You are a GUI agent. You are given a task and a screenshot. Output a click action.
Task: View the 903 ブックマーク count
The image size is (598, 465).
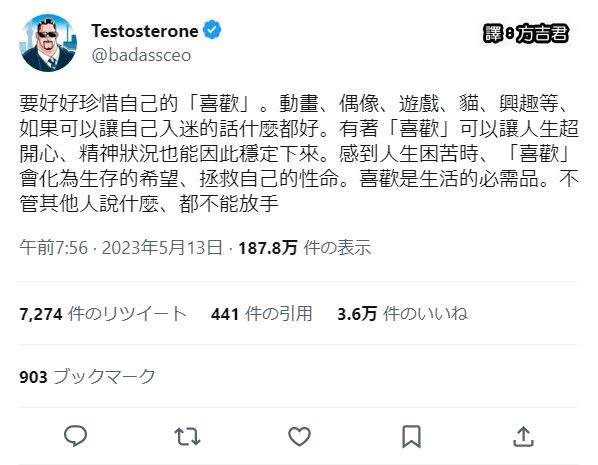(87, 377)
